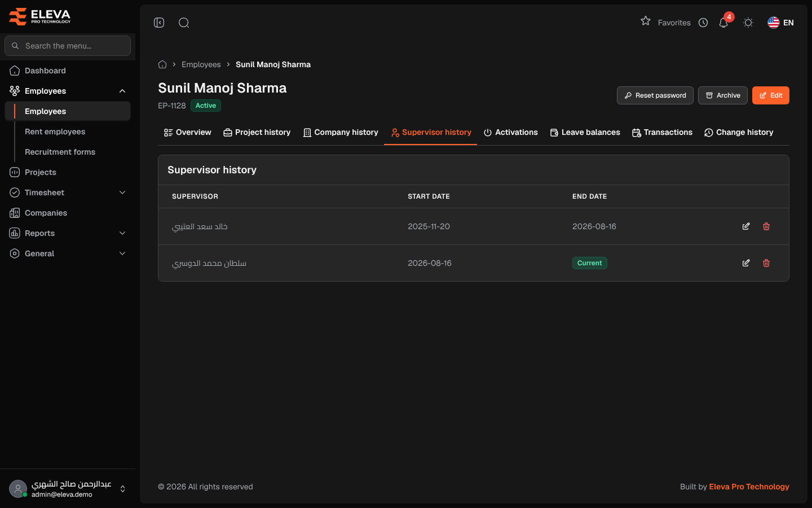Go to home via breadcrumb house icon
Screen dimensions: 812x508
tap(162, 64)
